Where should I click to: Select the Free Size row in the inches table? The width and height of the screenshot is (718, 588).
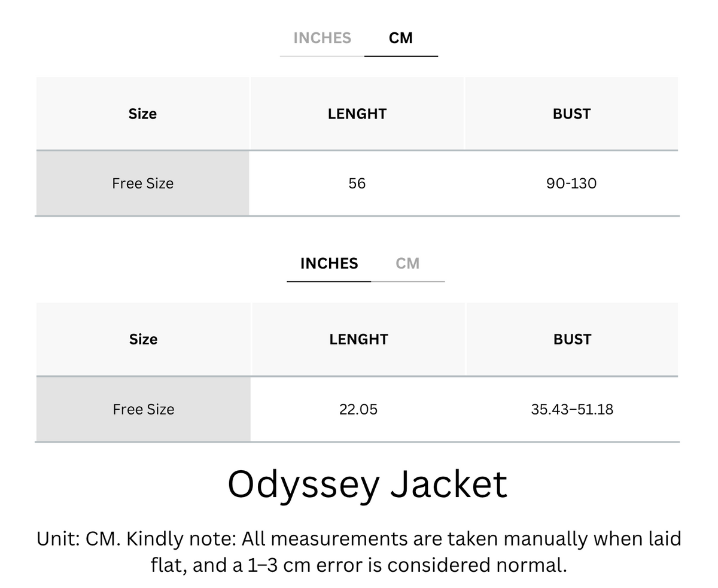(x=357, y=409)
